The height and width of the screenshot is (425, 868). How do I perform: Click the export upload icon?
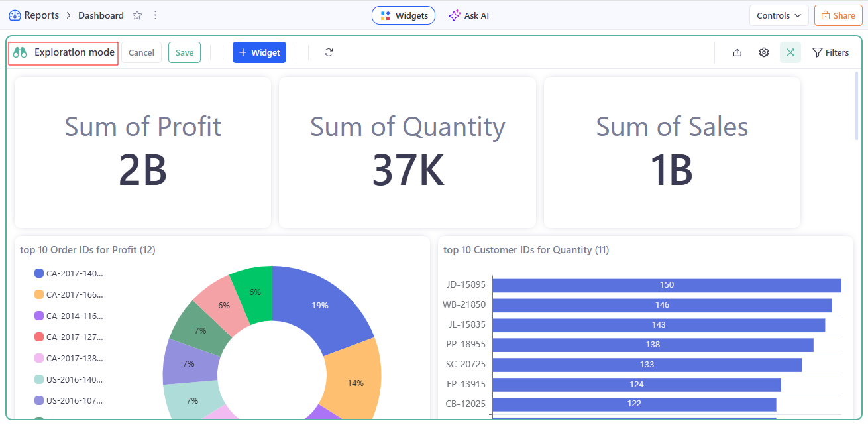(x=737, y=52)
